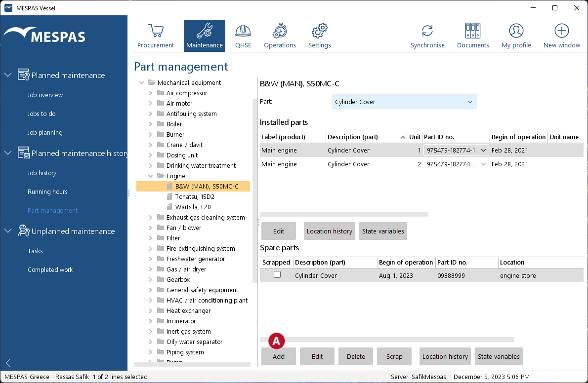This screenshot has height=383, width=588.
Task: Click the equipment tree vertical scrollbar
Action: (x=255, y=191)
